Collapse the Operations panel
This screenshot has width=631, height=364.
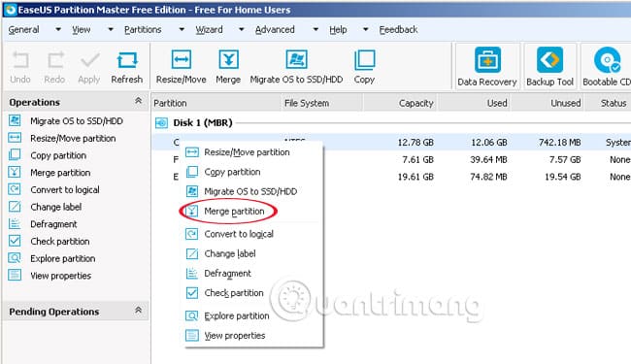[138, 101]
